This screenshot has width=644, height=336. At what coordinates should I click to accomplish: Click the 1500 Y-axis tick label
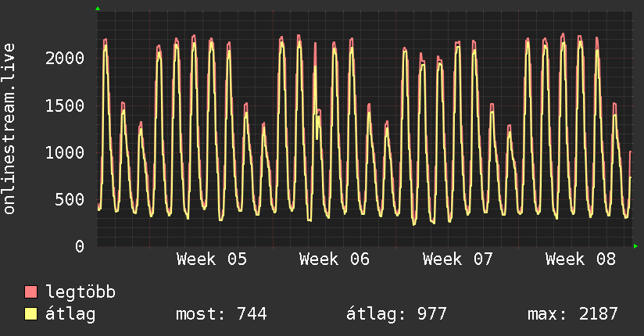[65, 105]
